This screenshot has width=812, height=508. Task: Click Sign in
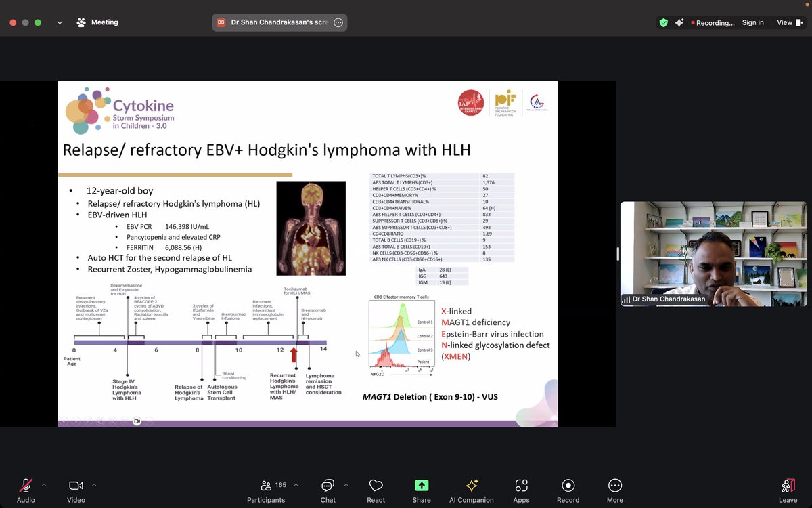click(752, 22)
